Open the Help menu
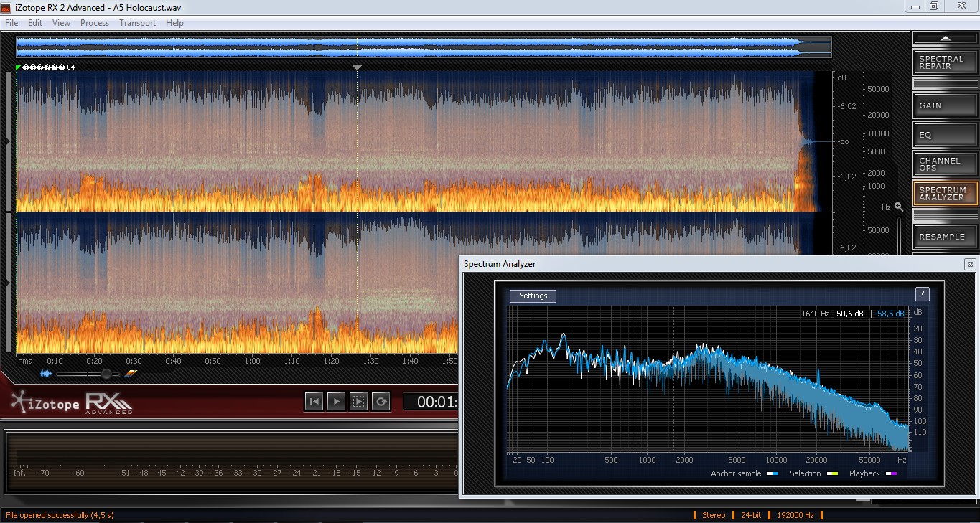This screenshot has height=523, width=980. pyautogui.click(x=174, y=23)
